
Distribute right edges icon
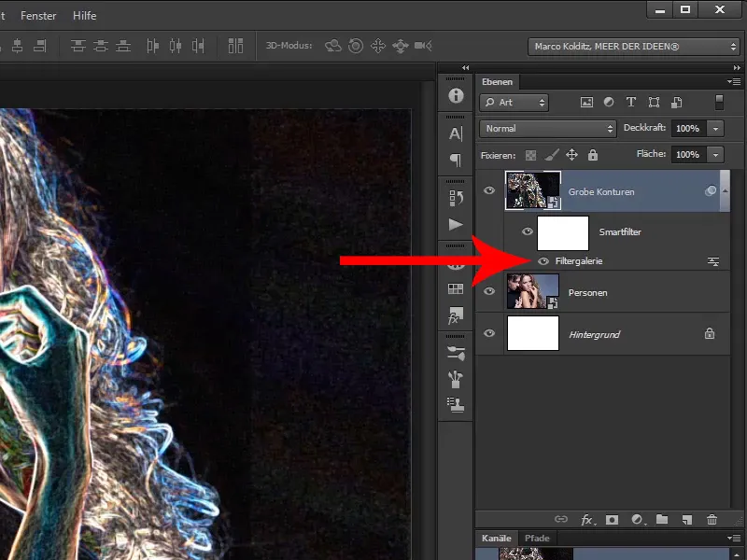(198, 46)
